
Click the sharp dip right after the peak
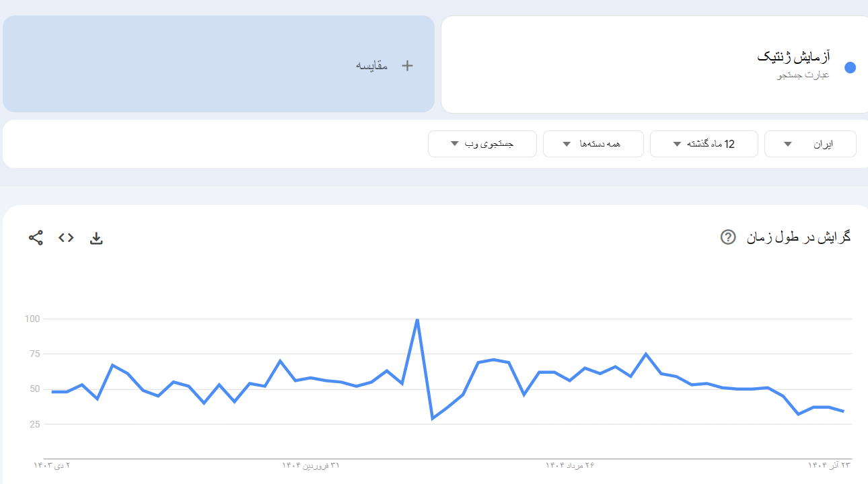coord(433,418)
